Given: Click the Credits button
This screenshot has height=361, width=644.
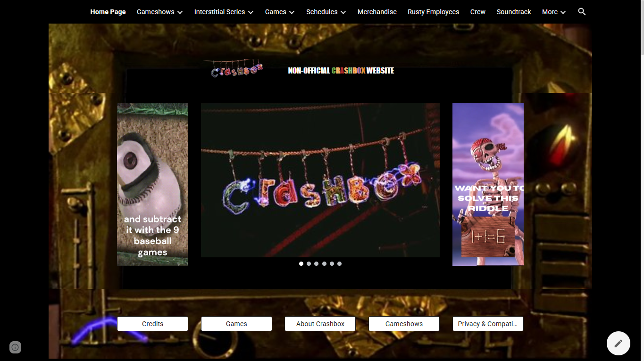Looking at the screenshot, I should [x=152, y=324].
